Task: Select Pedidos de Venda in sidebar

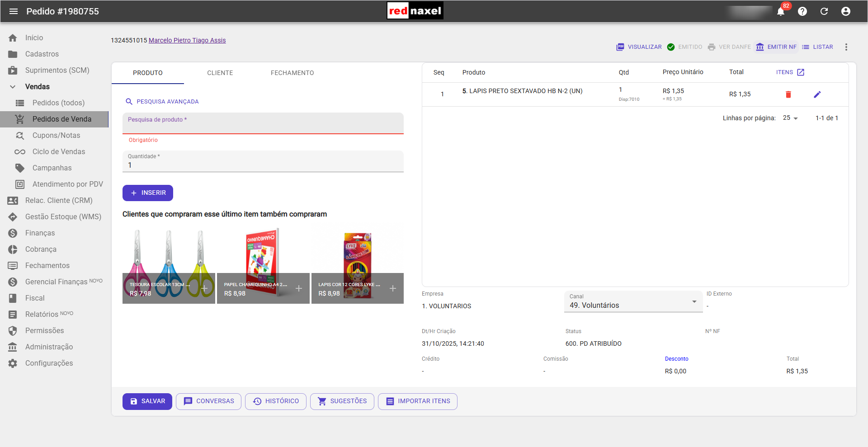Action: tap(54, 119)
